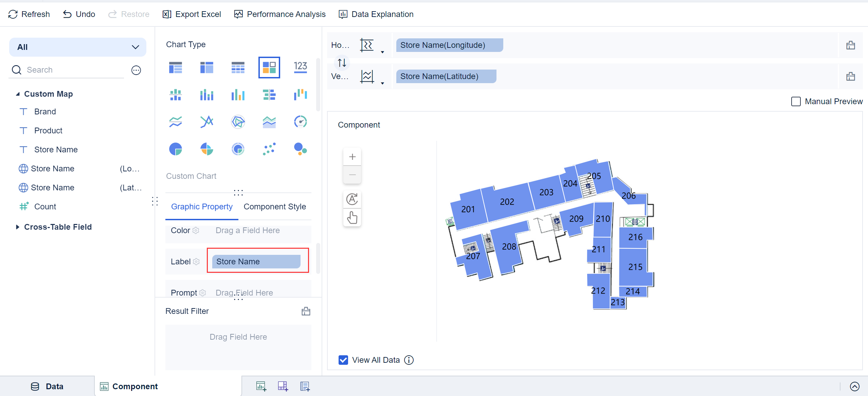
Task: Click room 208 on the floor map
Action: coord(509,247)
